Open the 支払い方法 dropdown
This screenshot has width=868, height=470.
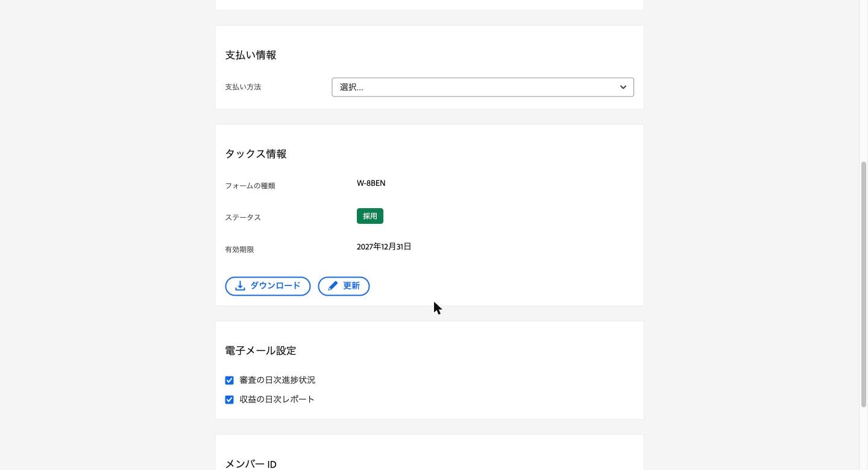pyautogui.click(x=482, y=87)
